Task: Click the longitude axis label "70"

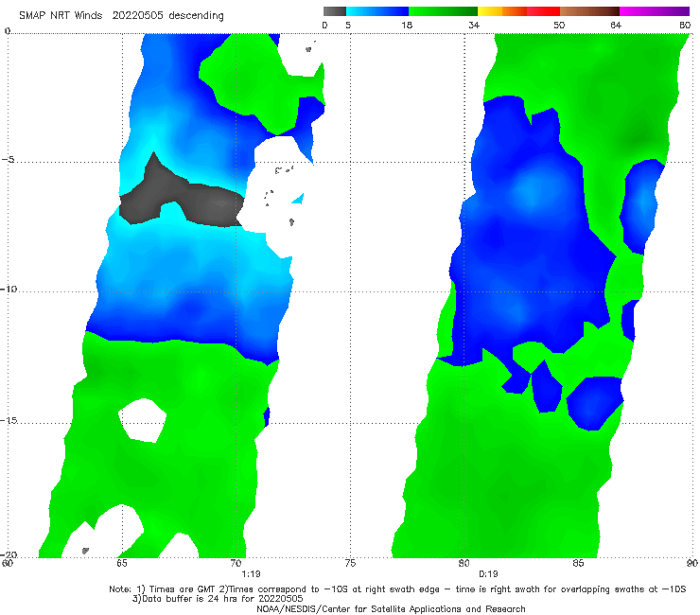Action: coord(236,563)
